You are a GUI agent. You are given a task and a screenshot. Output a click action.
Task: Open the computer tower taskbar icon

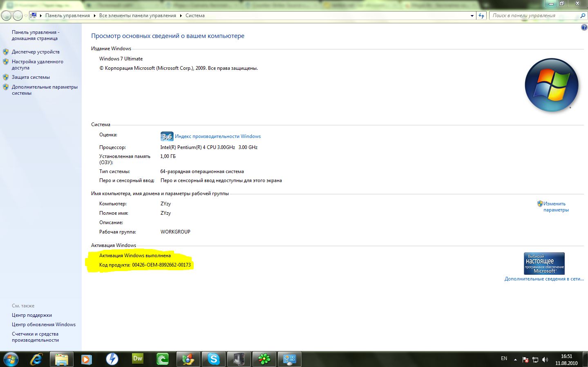click(x=239, y=359)
